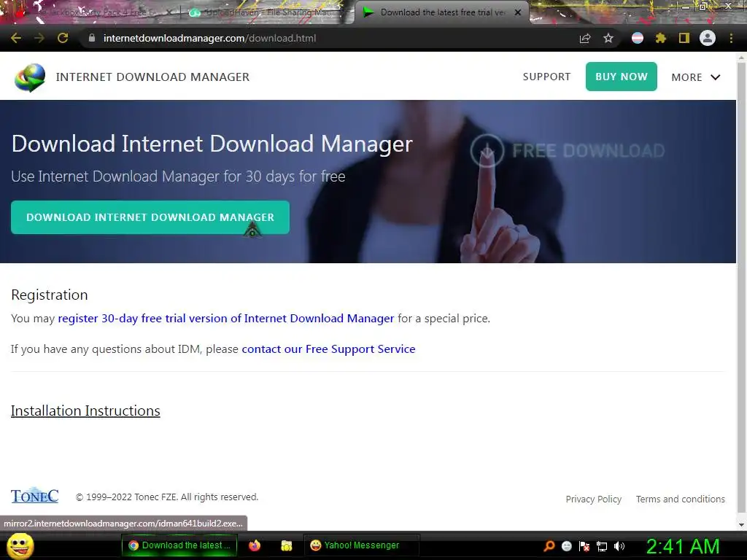
Task: Click the orange search magnifier tray icon
Action: [x=549, y=546]
